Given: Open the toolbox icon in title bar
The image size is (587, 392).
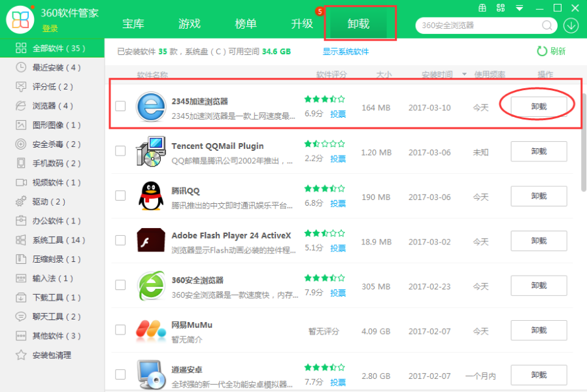Looking at the screenshot, I should click(x=482, y=8).
